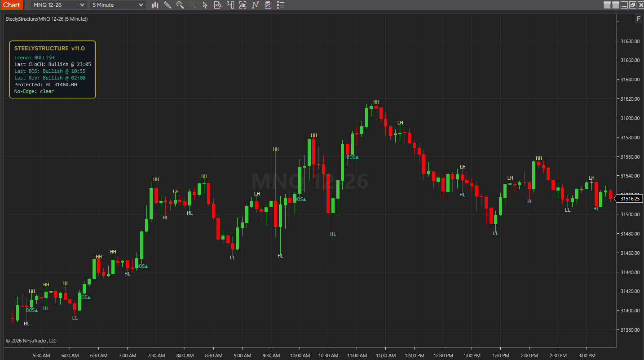Image resolution: width=644 pixels, height=360 pixels.
Task: Click Protected: HL 31480.00 line
Action: (x=45, y=84)
